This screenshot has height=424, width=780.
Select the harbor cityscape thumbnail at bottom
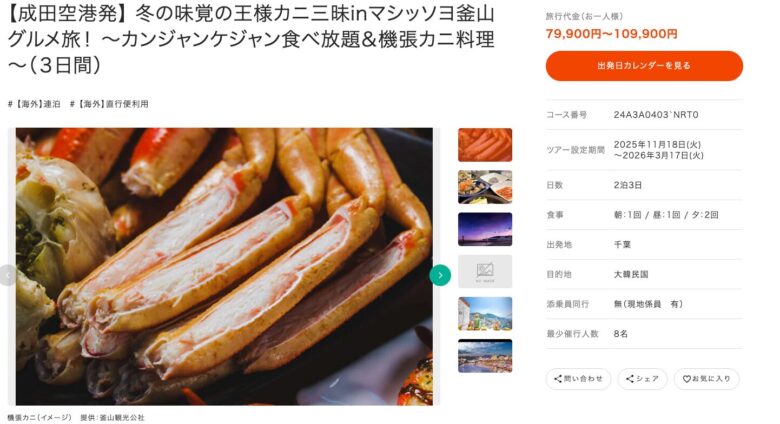485,356
